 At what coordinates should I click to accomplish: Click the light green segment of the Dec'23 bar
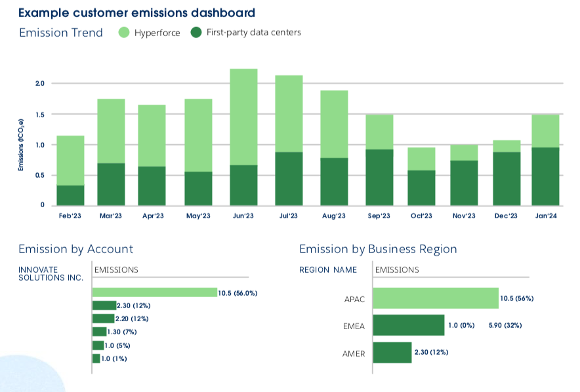pyautogui.click(x=507, y=146)
